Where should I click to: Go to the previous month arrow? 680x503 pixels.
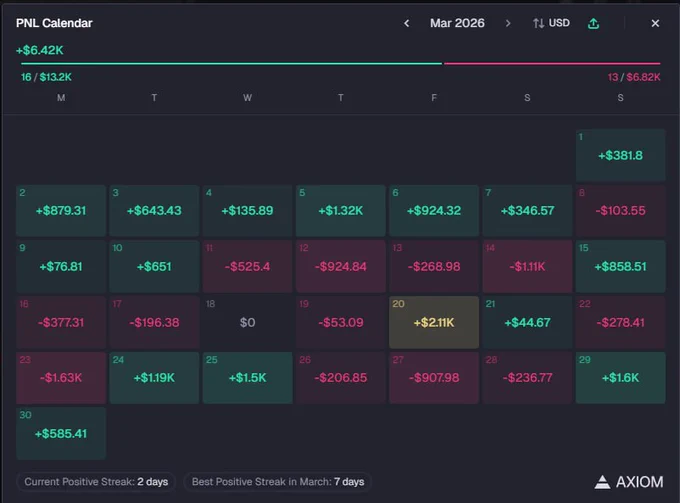tap(406, 23)
